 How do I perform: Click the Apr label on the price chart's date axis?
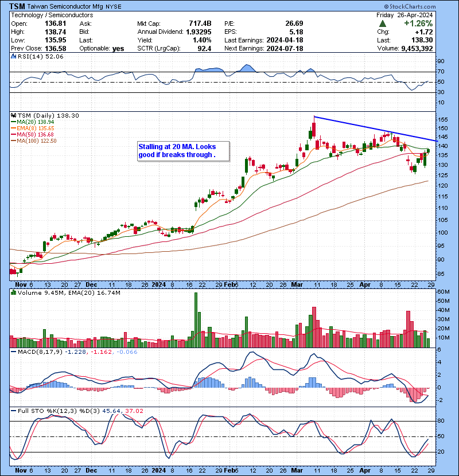[365, 285]
